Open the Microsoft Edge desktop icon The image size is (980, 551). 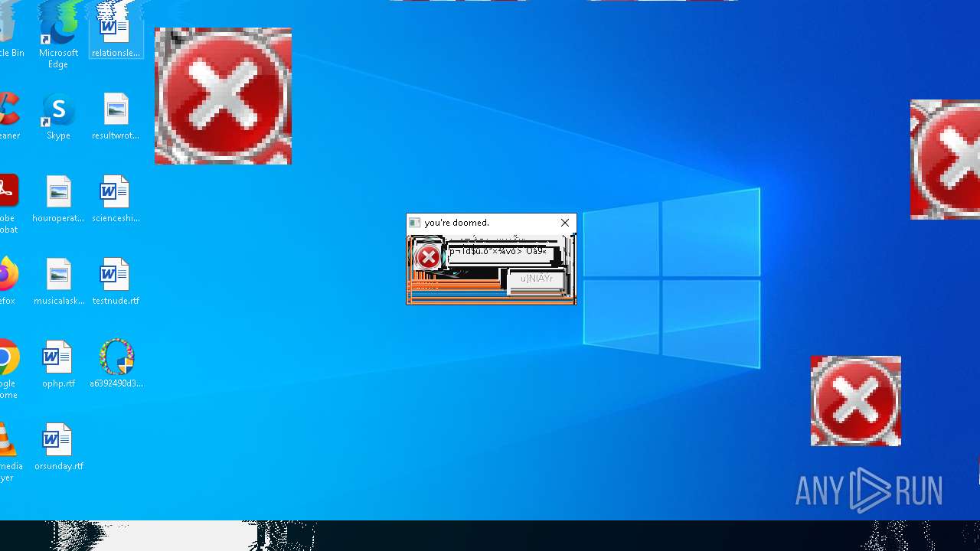tap(58, 37)
